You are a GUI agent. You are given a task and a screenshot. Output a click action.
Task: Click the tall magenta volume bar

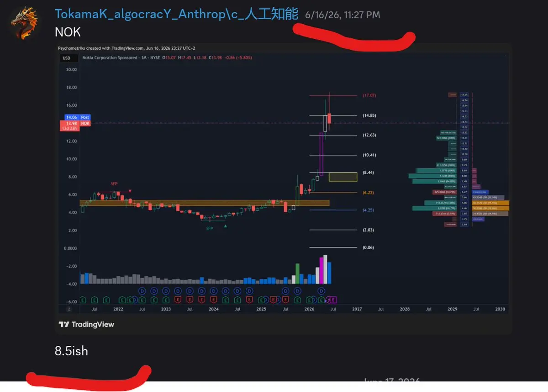click(321, 271)
